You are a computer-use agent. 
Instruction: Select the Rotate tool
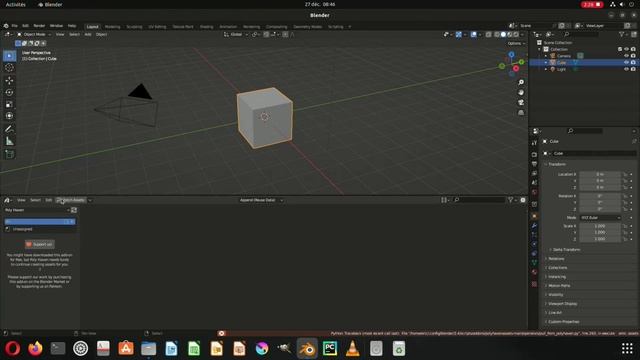point(9,92)
